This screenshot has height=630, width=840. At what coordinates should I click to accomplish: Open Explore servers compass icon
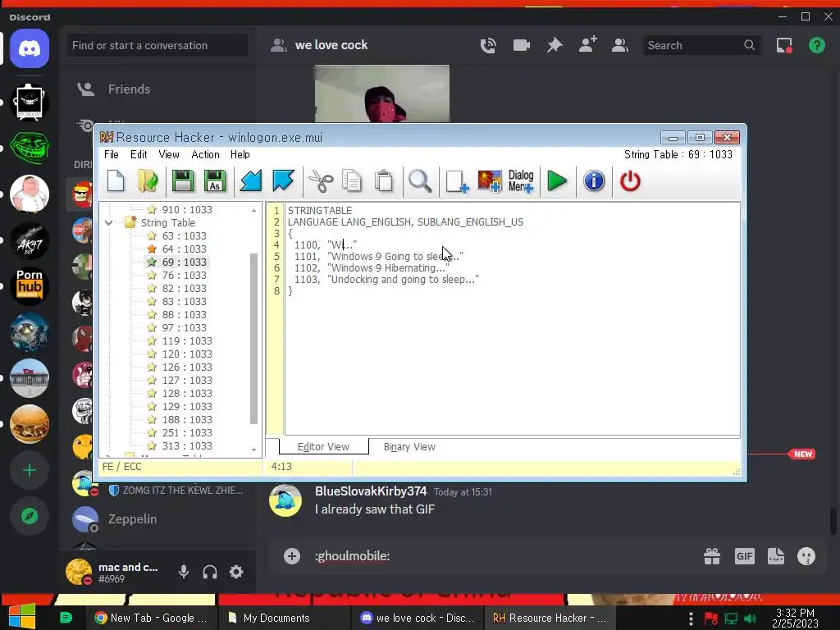coord(30,517)
